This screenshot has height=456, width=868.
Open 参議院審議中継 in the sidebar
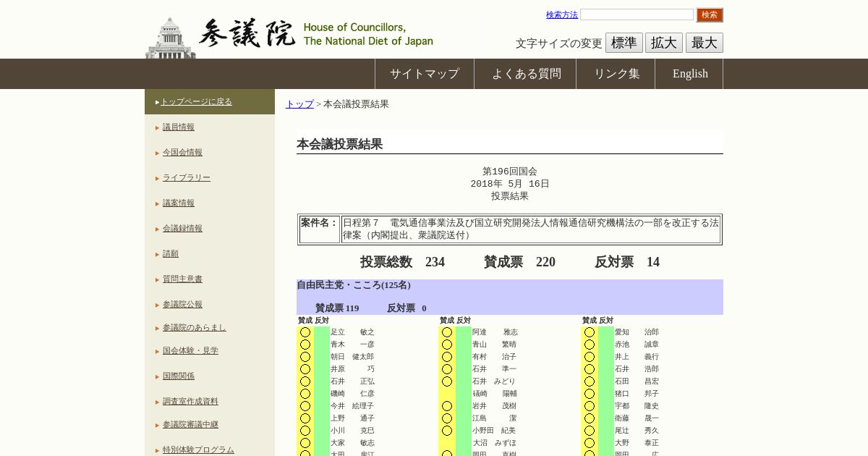click(x=190, y=424)
